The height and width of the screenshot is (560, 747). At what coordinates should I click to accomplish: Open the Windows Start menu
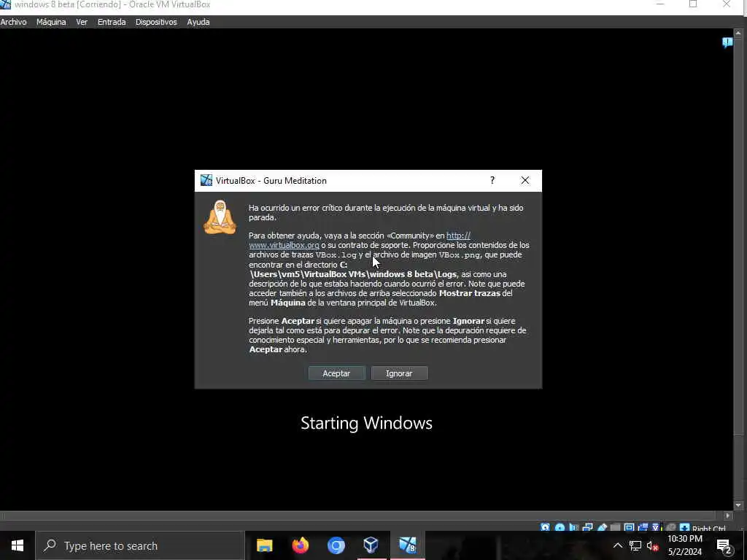18,545
